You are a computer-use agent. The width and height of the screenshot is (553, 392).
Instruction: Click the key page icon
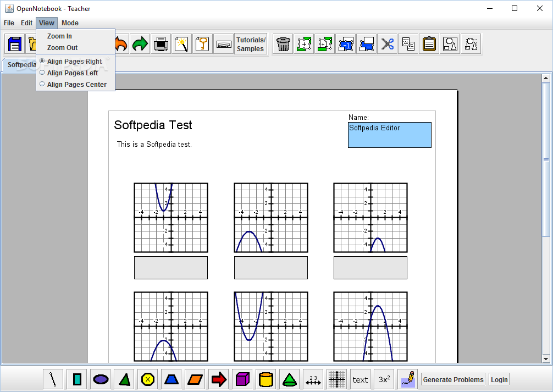coord(202,44)
